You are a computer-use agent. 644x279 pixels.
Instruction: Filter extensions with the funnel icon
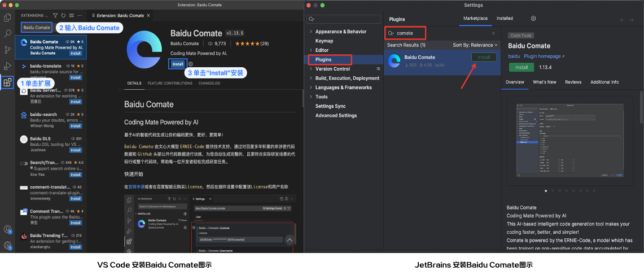click(x=55, y=15)
